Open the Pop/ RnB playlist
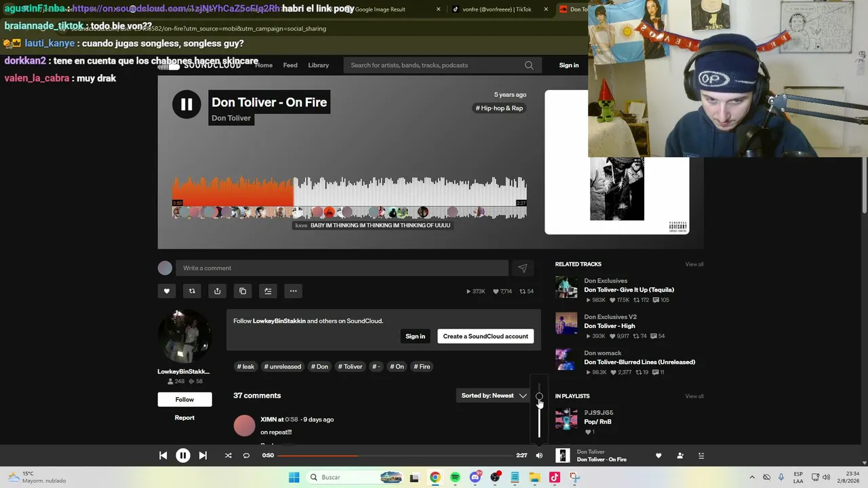The image size is (868, 488). point(597,422)
